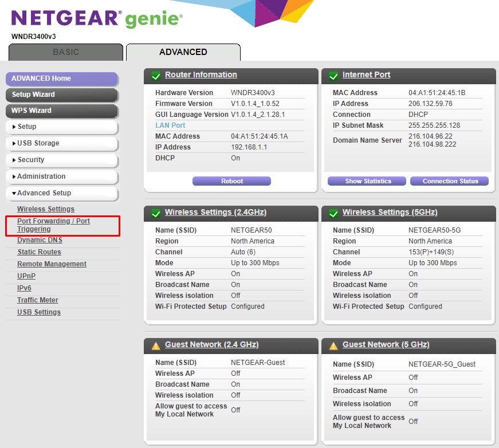Click the WNDR3400v3 model label under logo

coord(33,37)
